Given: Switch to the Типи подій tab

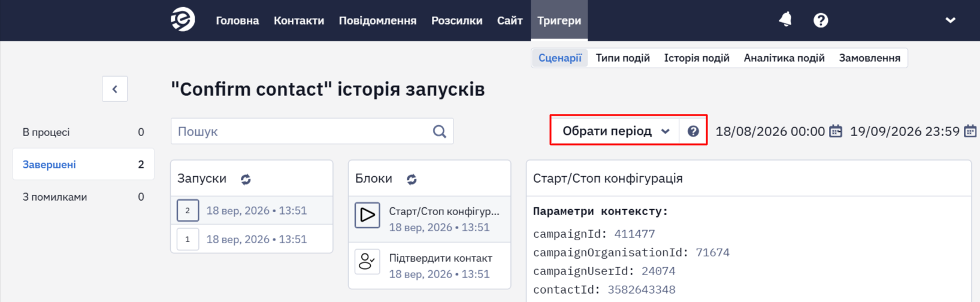Looking at the screenshot, I should (x=622, y=58).
